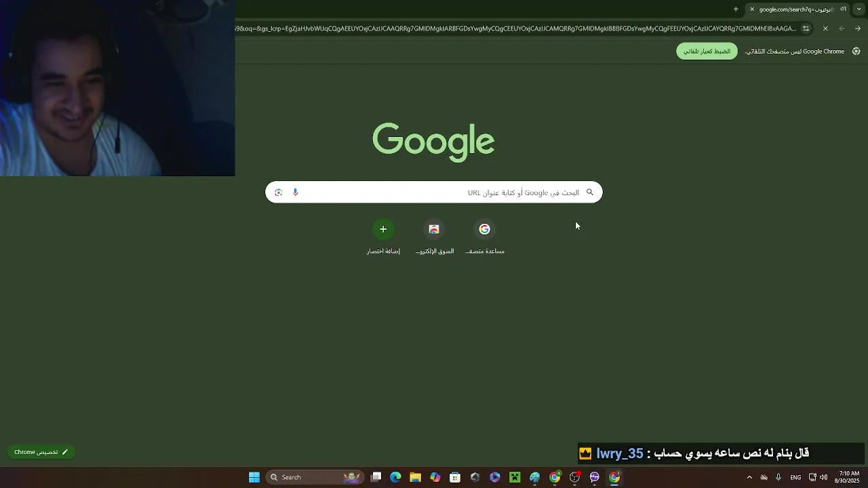Open Task View from the taskbar
This screenshot has width=868, height=488.
(x=376, y=477)
